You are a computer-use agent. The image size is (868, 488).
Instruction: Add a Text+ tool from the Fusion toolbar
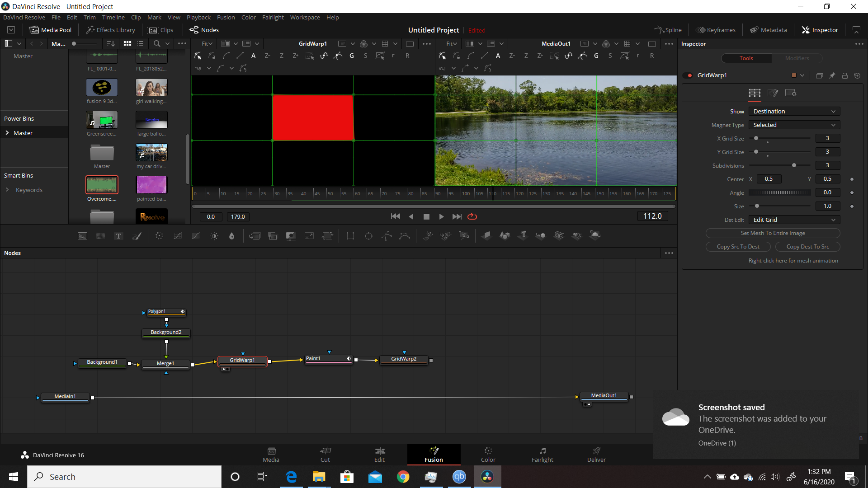pos(118,236)
